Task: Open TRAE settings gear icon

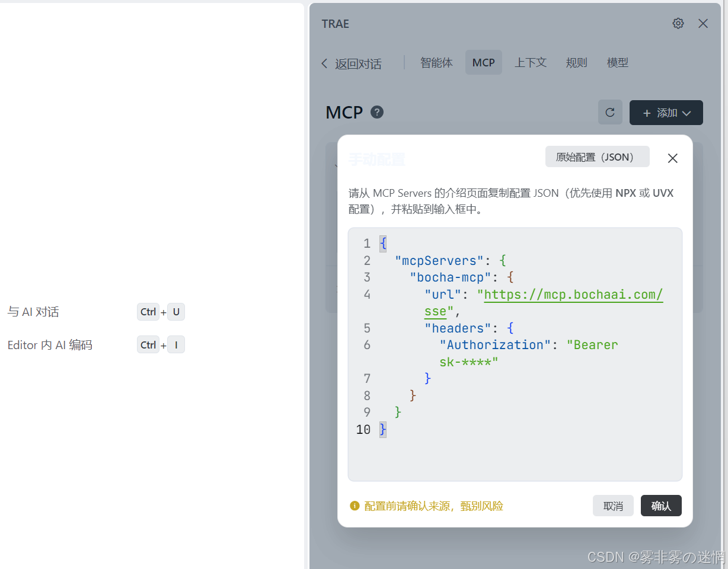Action: (678, 23)
